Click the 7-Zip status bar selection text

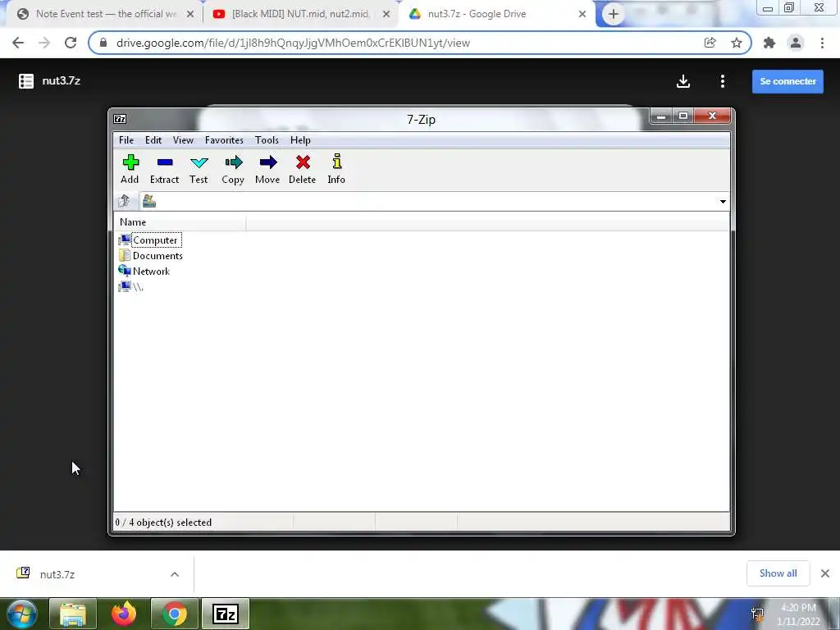pos(163,523)
